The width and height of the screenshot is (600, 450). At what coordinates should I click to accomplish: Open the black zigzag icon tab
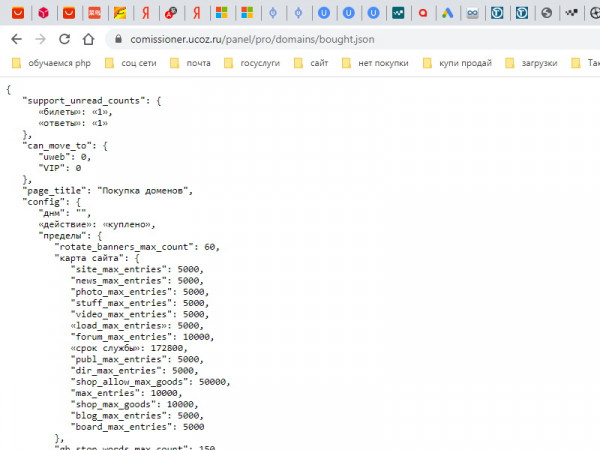click(x=571, y=13)
